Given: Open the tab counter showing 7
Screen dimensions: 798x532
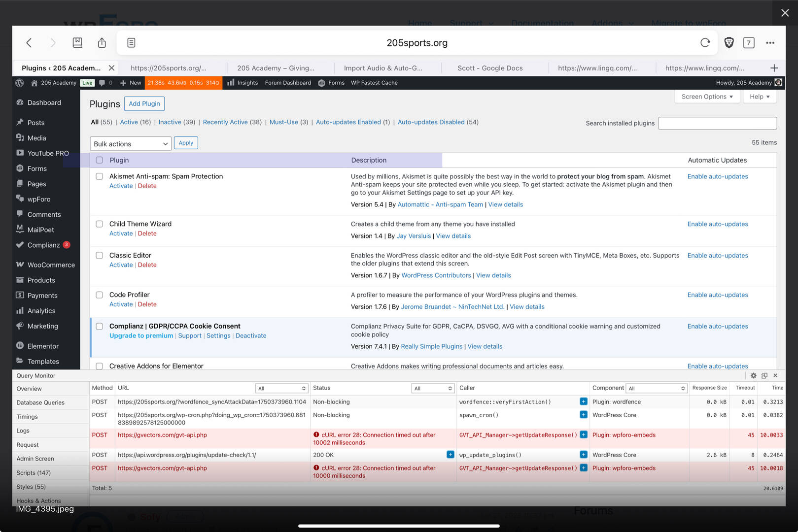Looking at the screenshot, I should pos(749,43).
